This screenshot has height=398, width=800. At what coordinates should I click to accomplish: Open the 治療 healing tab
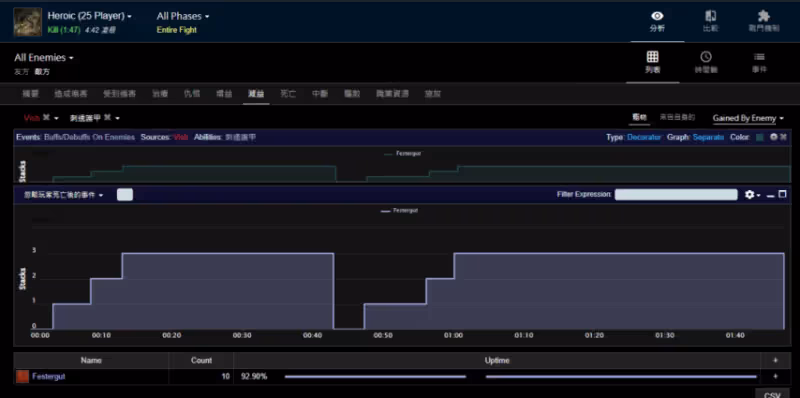point(160,94)
